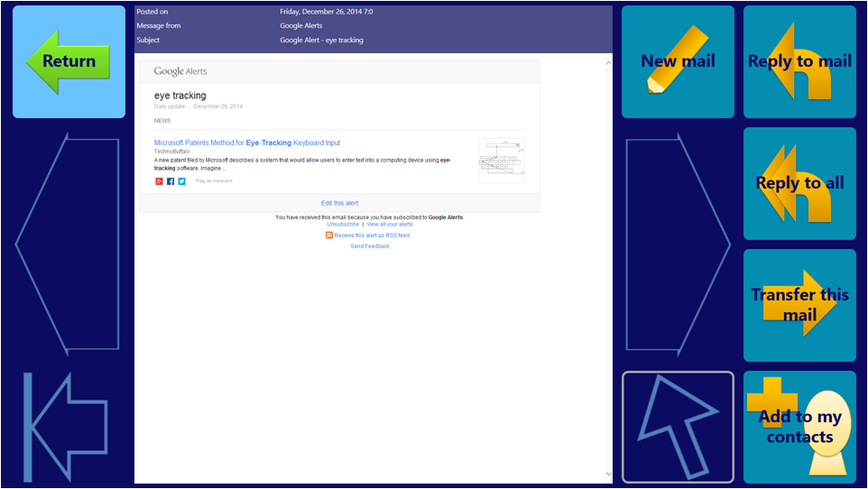Open the New mail pencil tile
The height and width of the screenshot is (489, 868).
[x=678, y=61]
